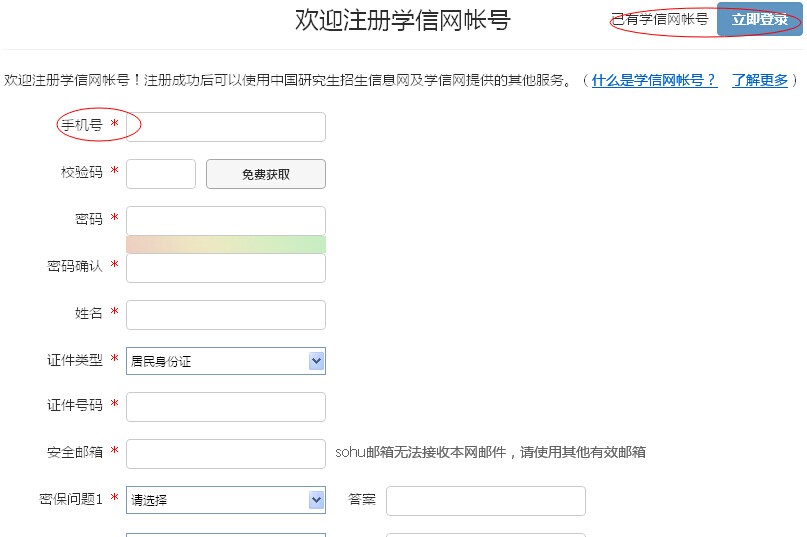Open the 什么是学信网帐号？ link
The image size is (807, 537).
(654, 80)
